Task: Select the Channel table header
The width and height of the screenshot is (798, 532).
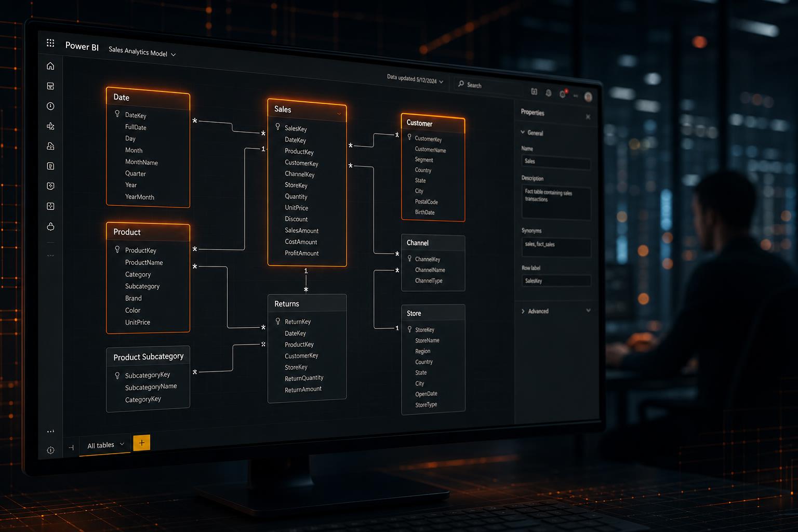Action: tap(433, 243)
